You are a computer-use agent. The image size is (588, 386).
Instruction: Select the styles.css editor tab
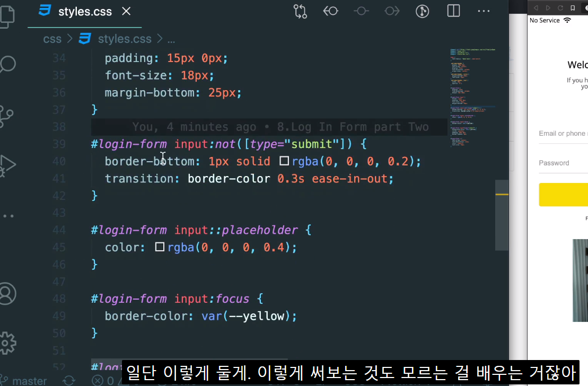pos(85,13)
